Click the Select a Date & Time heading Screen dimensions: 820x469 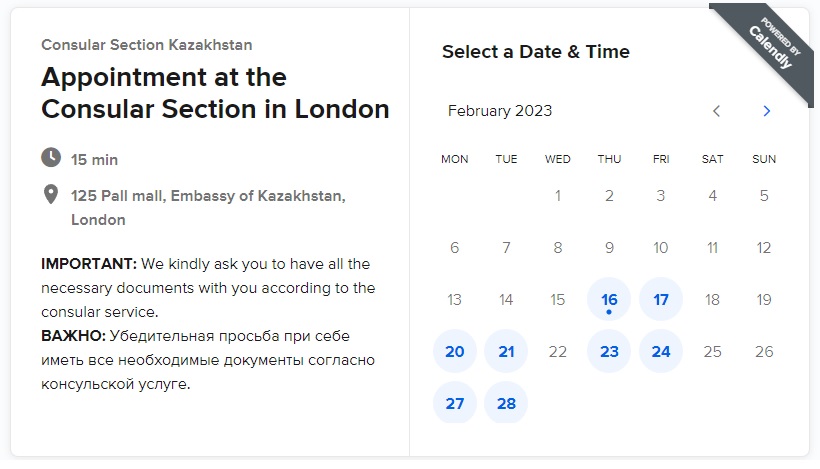click(536, 52)
